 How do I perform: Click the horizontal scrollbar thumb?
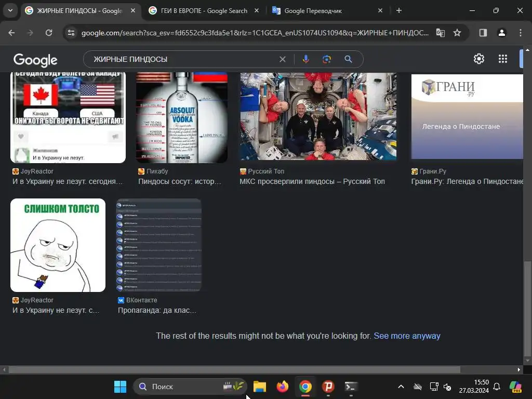(234, 369)
